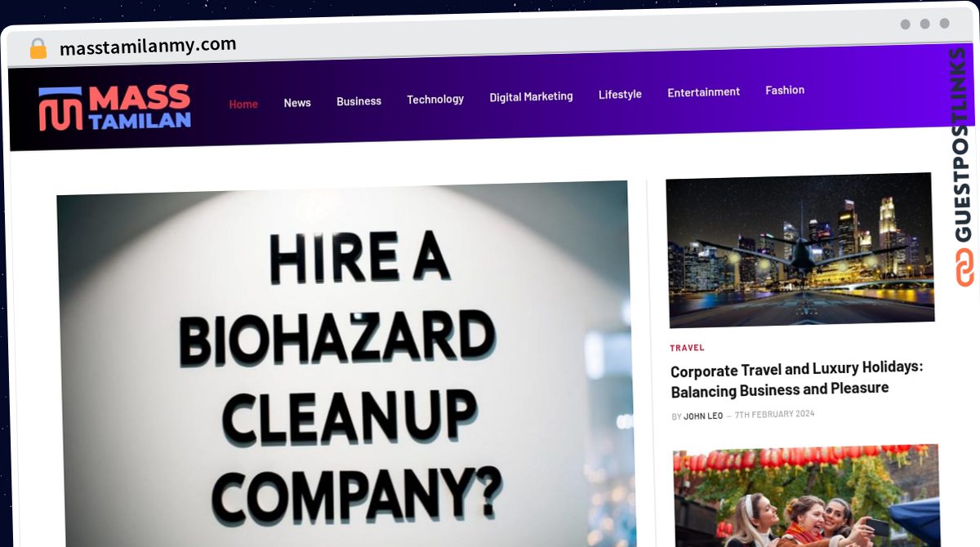980x547 pixels.
Task: Click the Guestpostlinks vertical brand text
Action: click(x=963, y=145)
